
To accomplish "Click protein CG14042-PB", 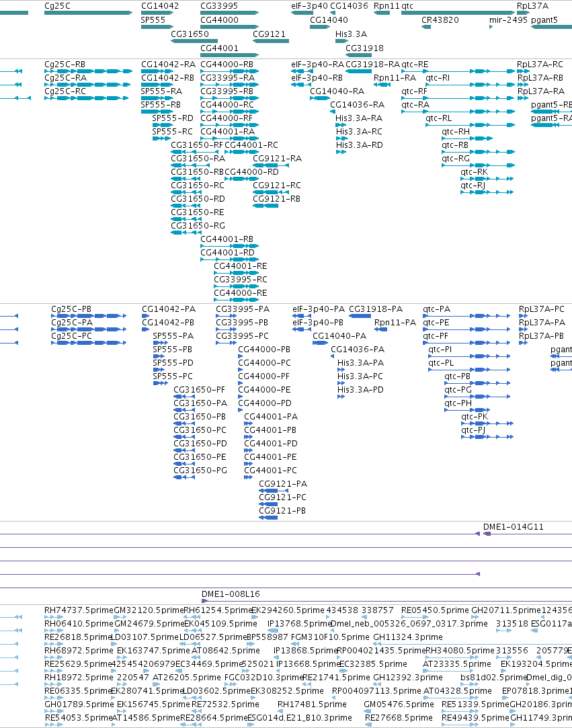I will click(x=168, y=323).
